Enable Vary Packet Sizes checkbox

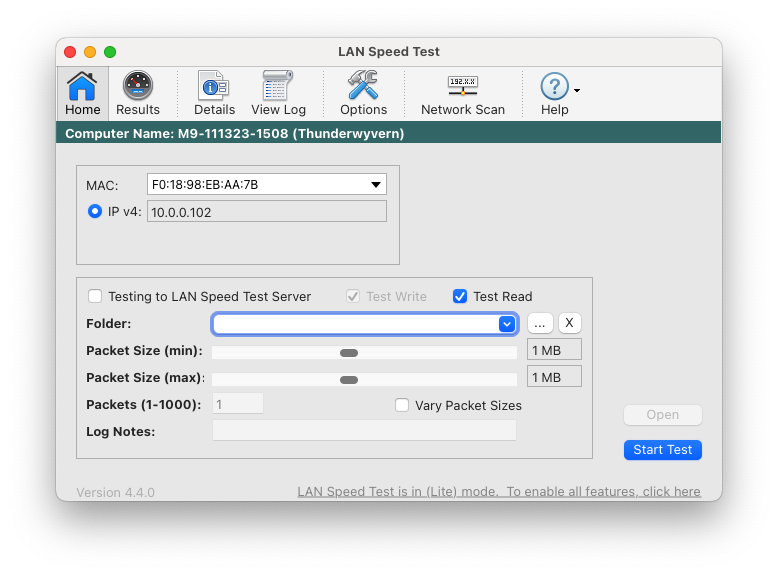402,405
